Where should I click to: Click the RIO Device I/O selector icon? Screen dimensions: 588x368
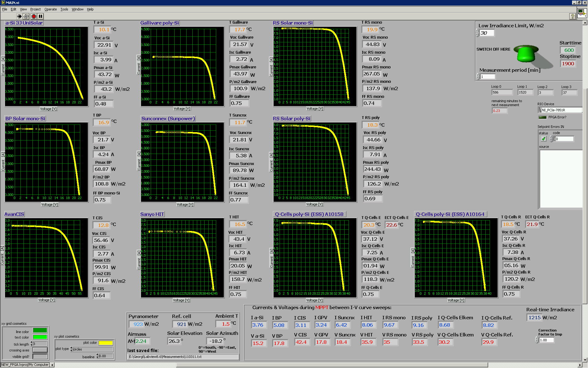pos(540,110)
